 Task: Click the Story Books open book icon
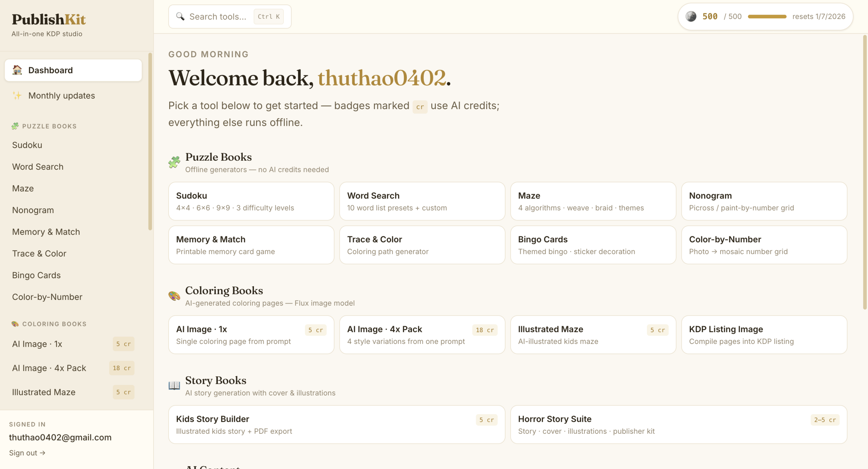click(x=174, y=386)
